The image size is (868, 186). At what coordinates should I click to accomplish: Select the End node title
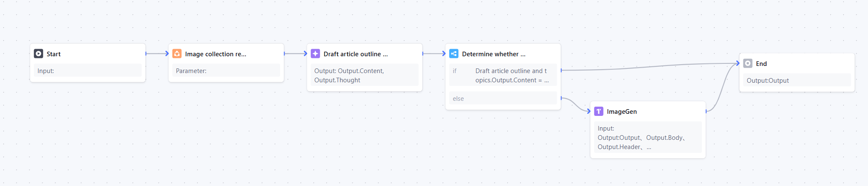[x=761, y=64]
